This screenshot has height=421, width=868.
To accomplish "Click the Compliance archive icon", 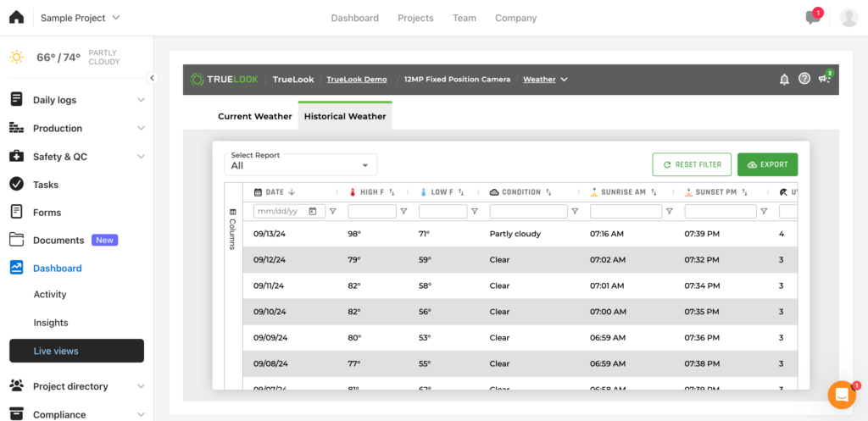I will pyautogui.click(x=17, y=414).
